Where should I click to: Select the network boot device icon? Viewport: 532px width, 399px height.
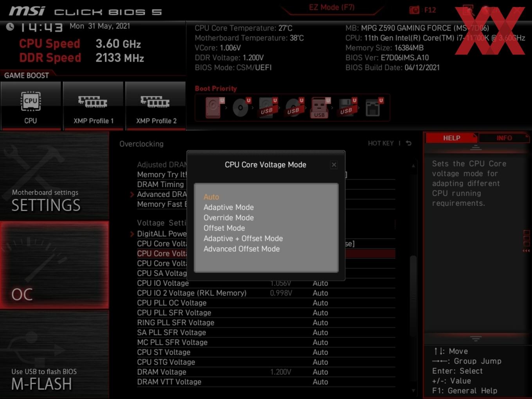373,107
